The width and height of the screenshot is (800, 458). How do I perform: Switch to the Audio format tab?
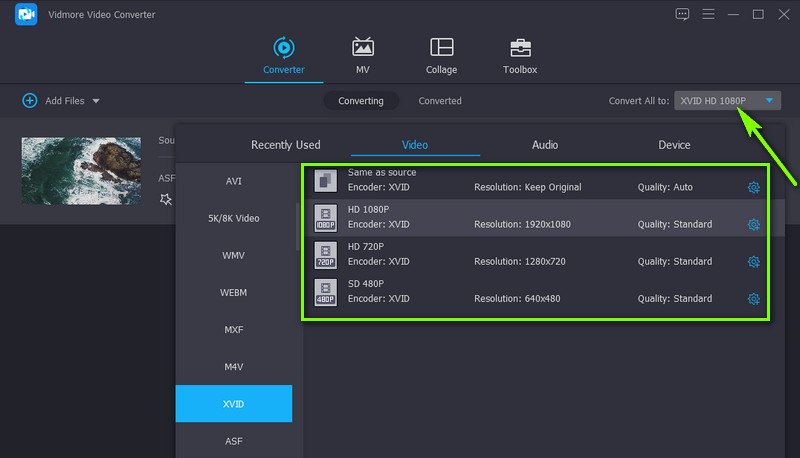pos(545,145)
